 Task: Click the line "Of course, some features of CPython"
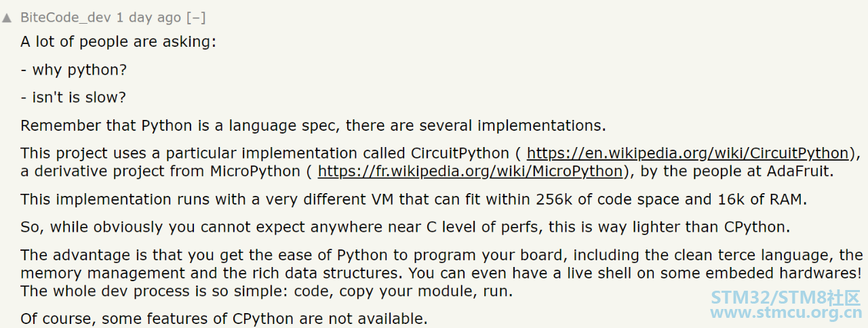224,319
